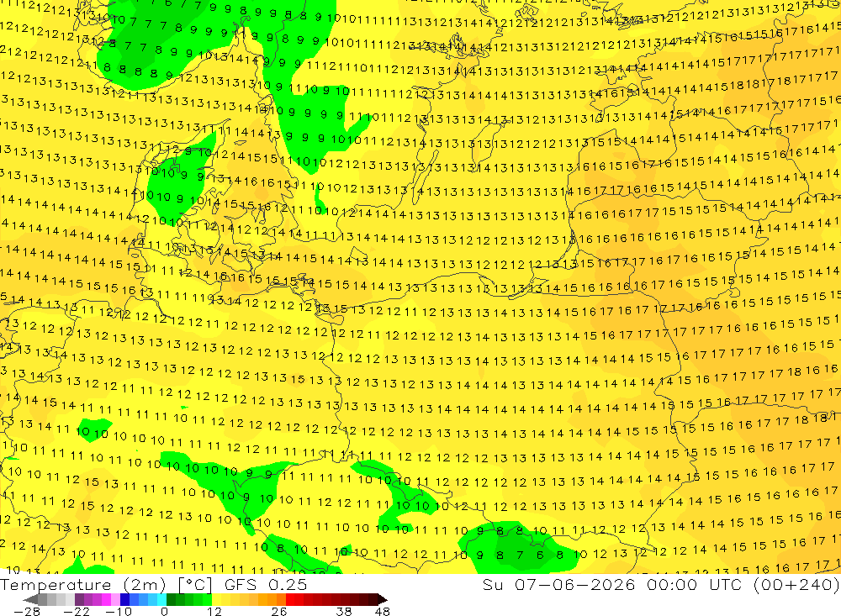Click the 'GFS 0.25' model label
Screen dimensions: 841x616
[x=266, y=585]
